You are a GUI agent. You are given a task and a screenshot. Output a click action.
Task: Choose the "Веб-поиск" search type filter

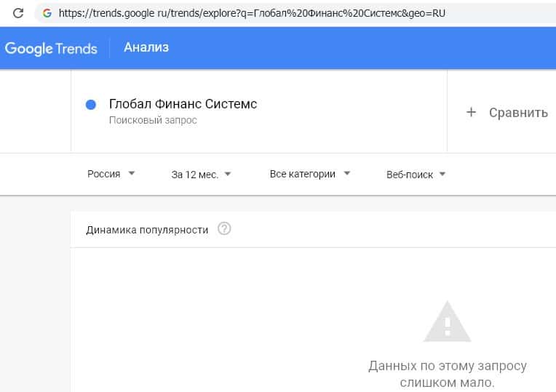409,175
